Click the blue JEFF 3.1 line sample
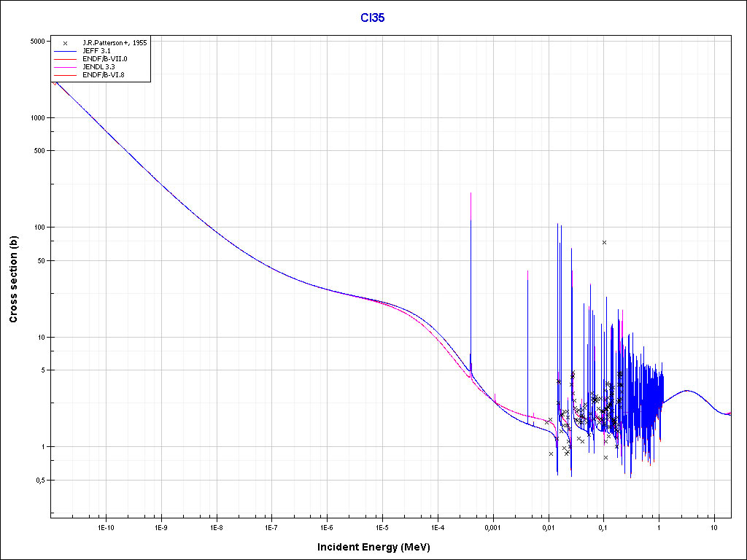This screenshot has width=747, height=560. coord(65,51)
